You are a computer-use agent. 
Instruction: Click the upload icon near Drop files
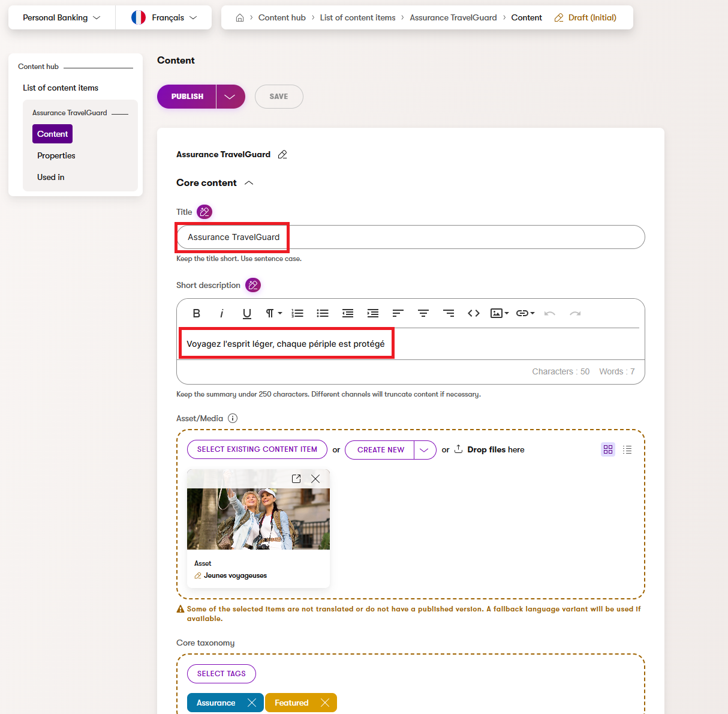pyautogui.click(x=459, y=449)
